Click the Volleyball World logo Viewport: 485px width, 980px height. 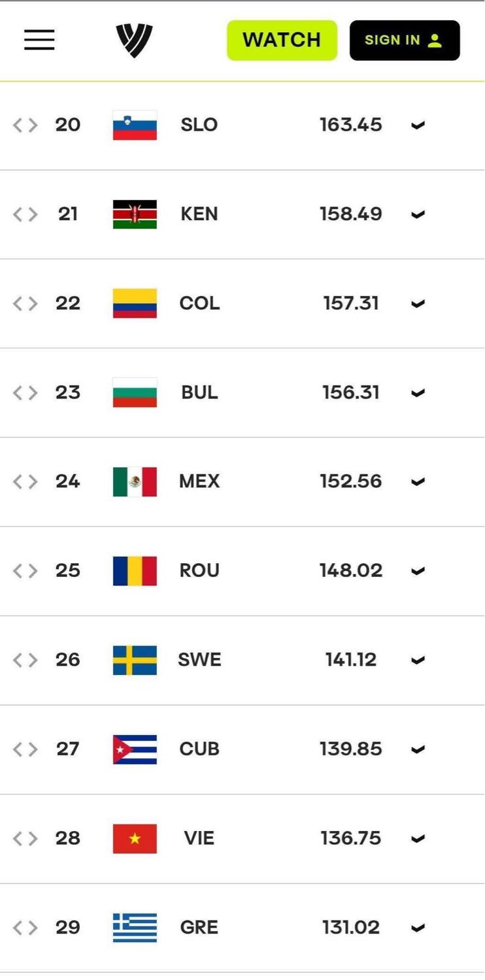[135, 41]
